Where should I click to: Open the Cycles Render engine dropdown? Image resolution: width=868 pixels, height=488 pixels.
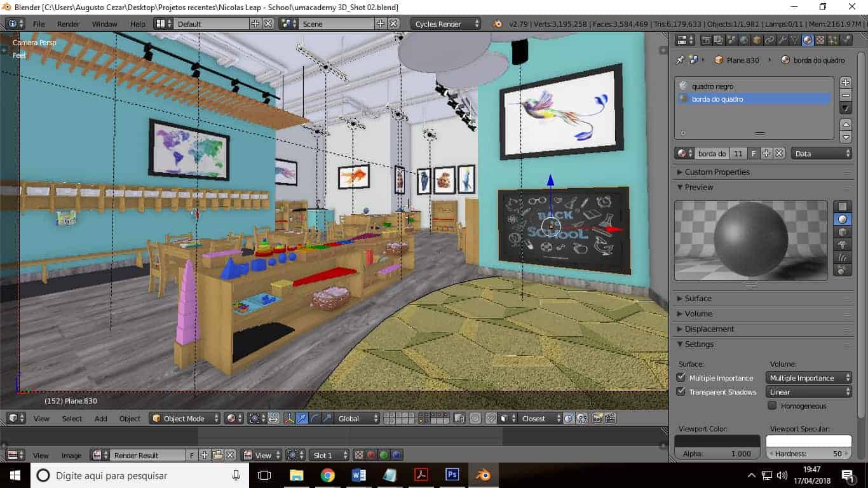[x=445, y=24]
